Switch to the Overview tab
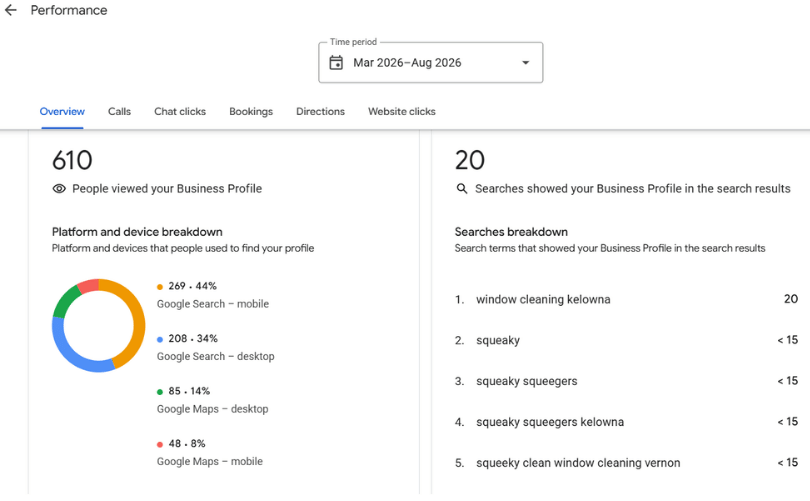 click(x=62, y=112)
